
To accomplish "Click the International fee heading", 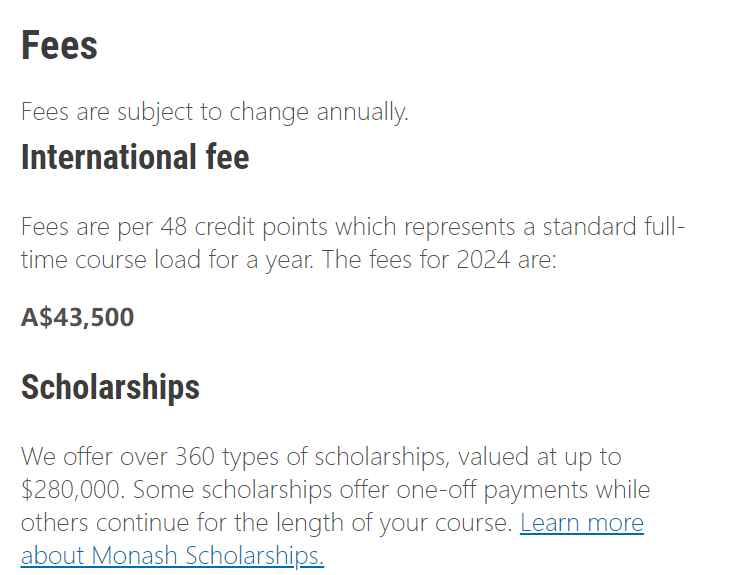I will coord(135,158).
